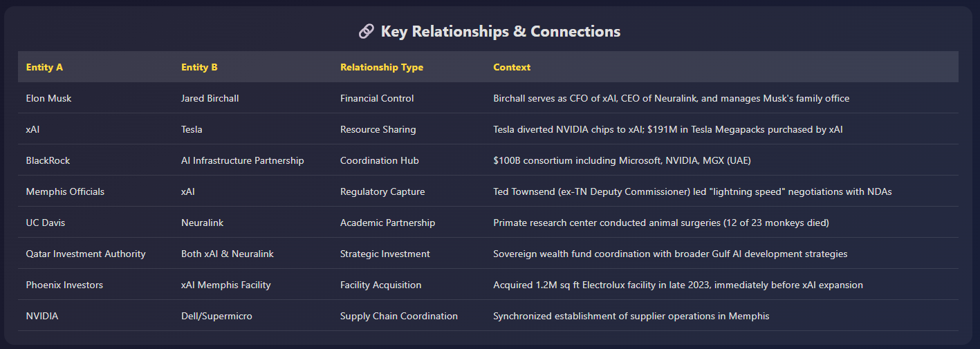Viewport: 980px width, 349px height.
Task: Select the Regulatory Capture cell
Action: point(382,191)
